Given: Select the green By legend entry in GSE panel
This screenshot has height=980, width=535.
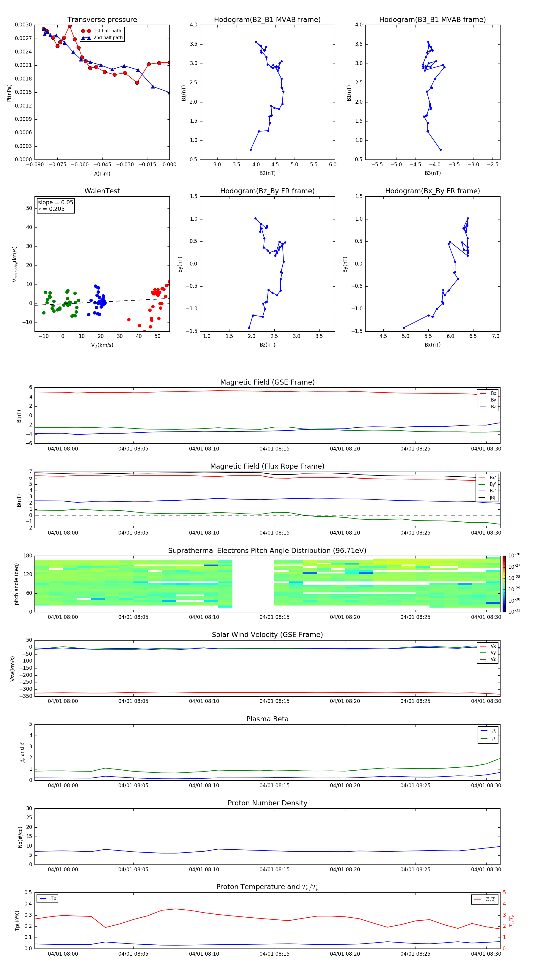Looking at the screenshot, I should tap(488, 400).
